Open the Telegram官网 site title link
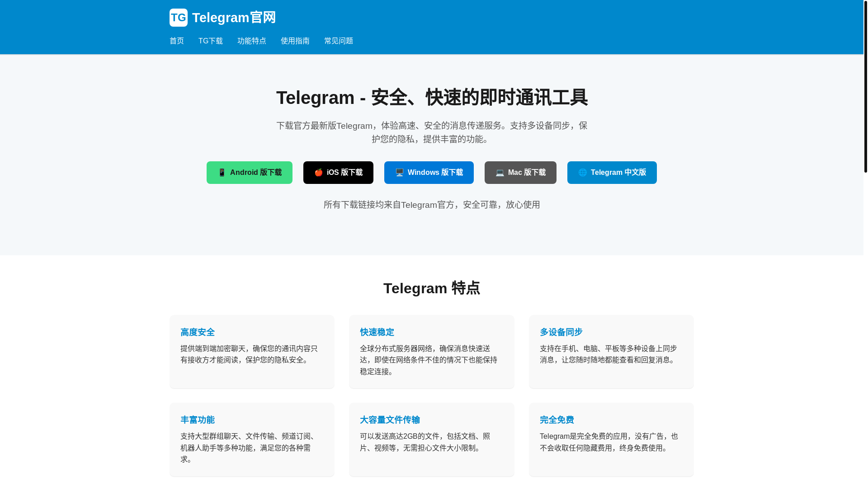The height and width of the screenshot is (488, 868). tap(234, 18)
